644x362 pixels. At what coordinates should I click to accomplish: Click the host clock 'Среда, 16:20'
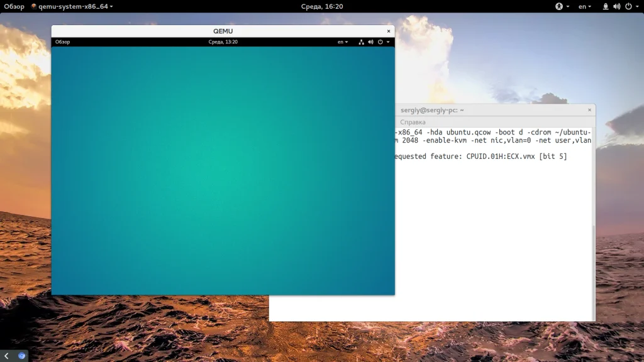point(321,6)
